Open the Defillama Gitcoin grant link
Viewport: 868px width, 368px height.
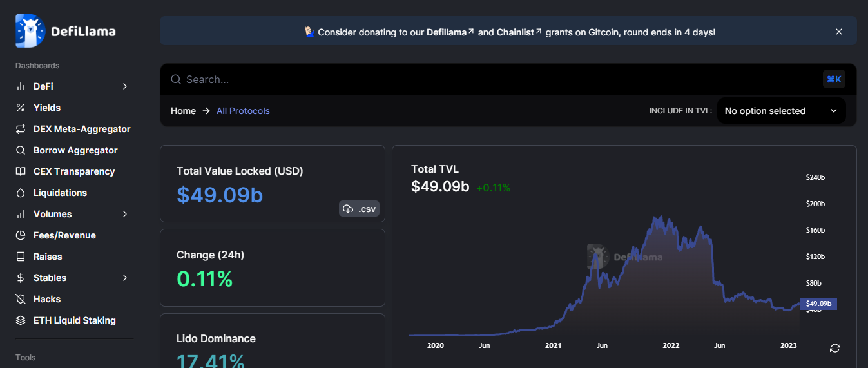(x=450, y=32)
